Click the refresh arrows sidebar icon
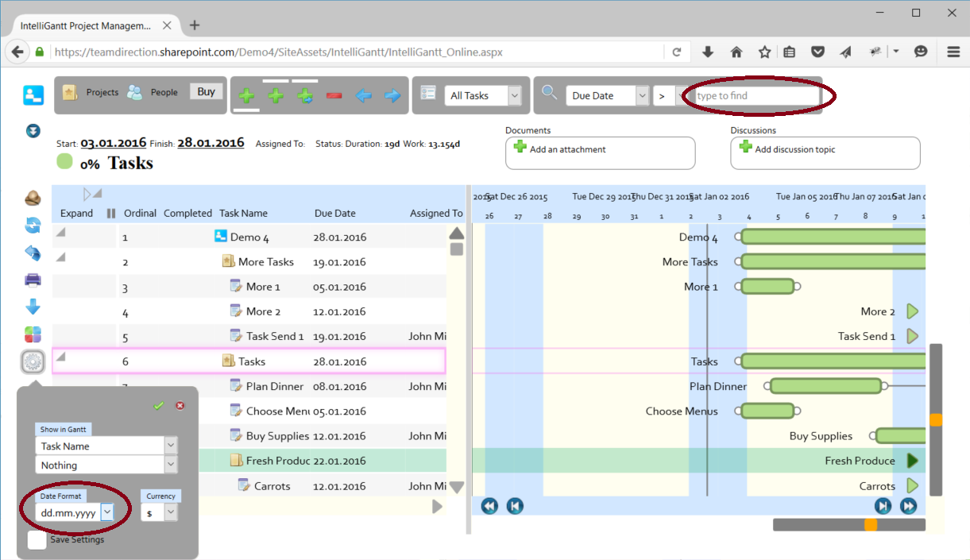970x560 pixels. 33,226
